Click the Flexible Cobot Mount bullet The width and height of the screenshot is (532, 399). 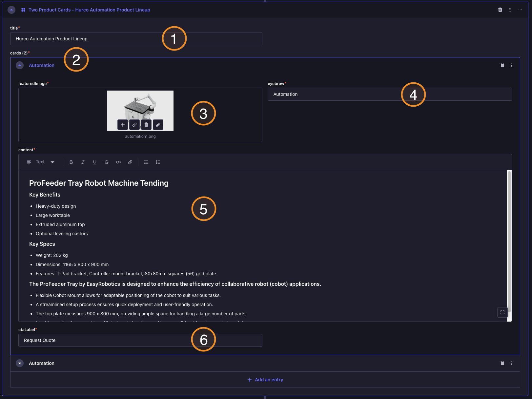coord(128,295)
